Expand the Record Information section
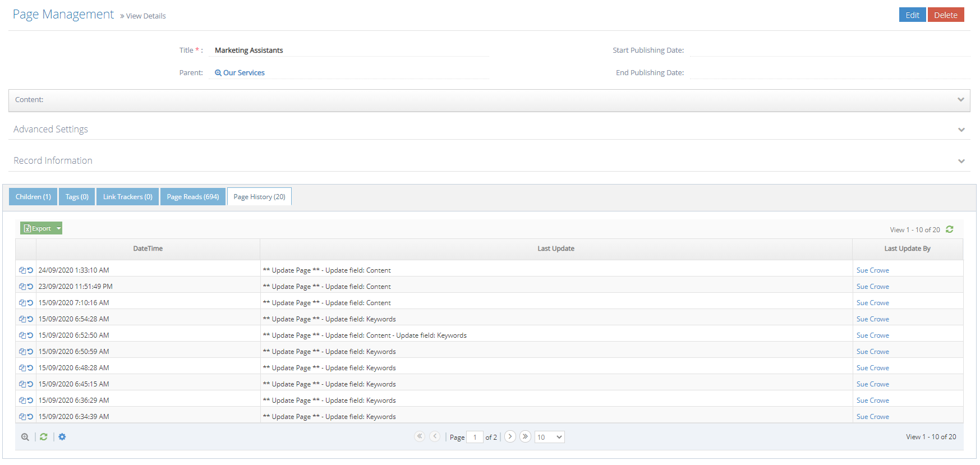The image size is (980, 465). click(x=961, y=161)
